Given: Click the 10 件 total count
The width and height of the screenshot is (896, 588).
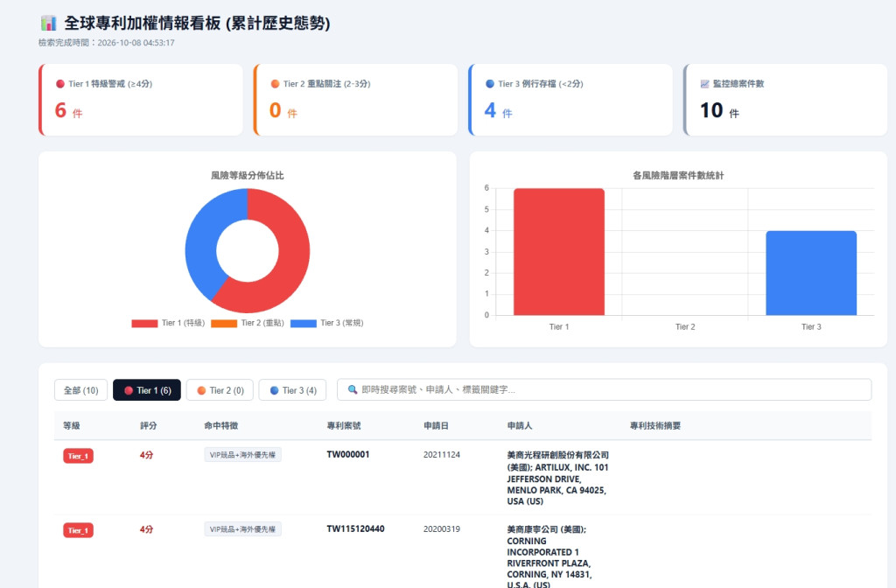Looking at the screenshot, I should 719,110.
